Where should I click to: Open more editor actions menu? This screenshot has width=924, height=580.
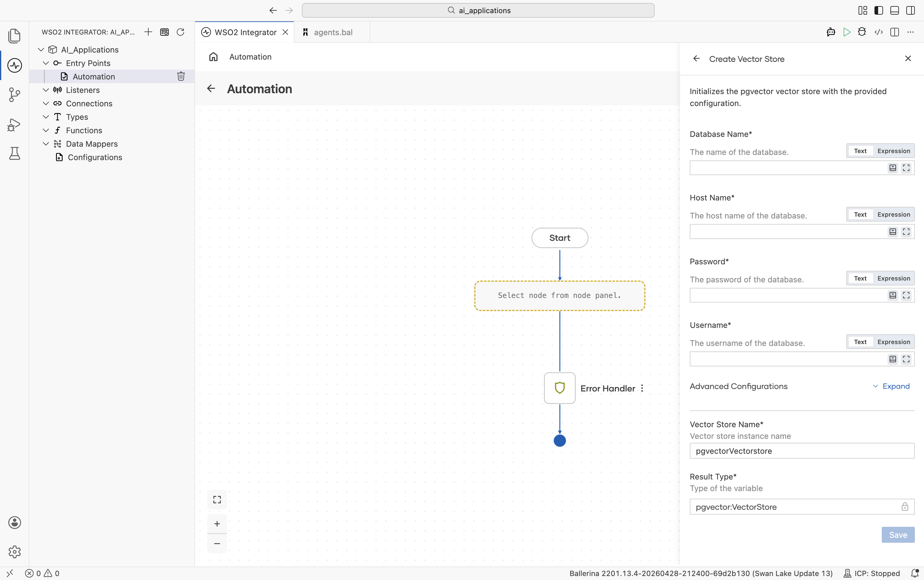coord(911,32)
